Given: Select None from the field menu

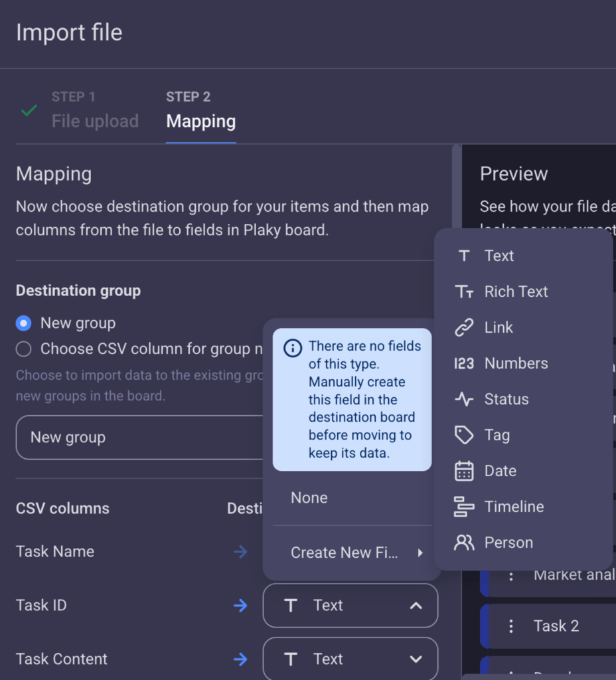Looking at the screenshot, I should [309, 497].
